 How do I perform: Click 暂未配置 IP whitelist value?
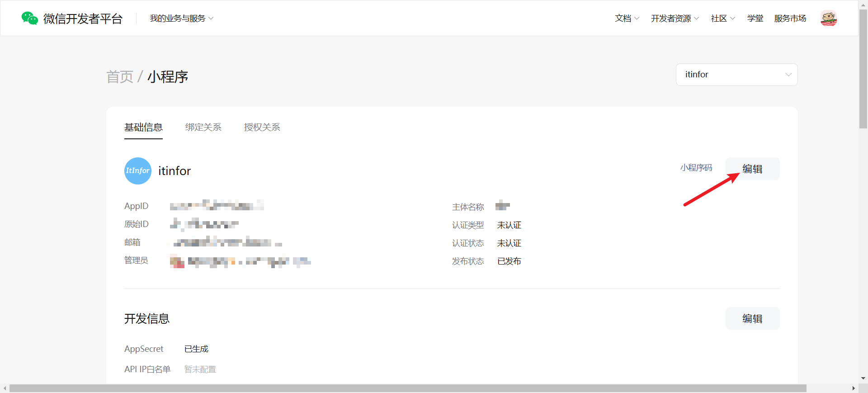[200, 369]
